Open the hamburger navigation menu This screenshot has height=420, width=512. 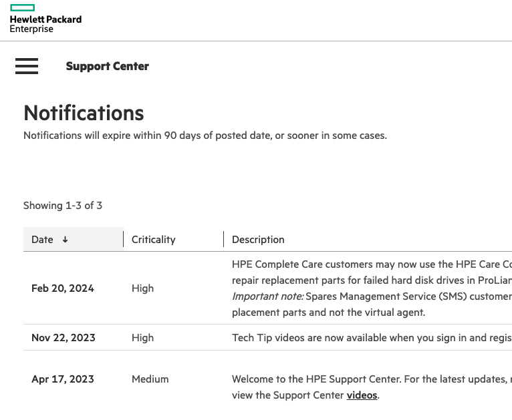click(x=27, y=66)
